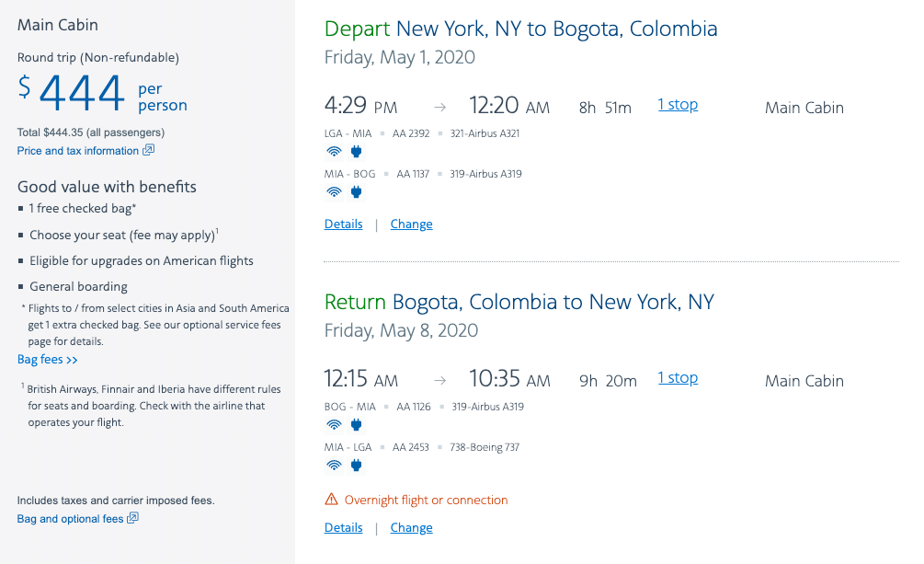Open Price and tax information link
Image resolution: width=924 pixels, height=564 pixels.
pos(78,151)
